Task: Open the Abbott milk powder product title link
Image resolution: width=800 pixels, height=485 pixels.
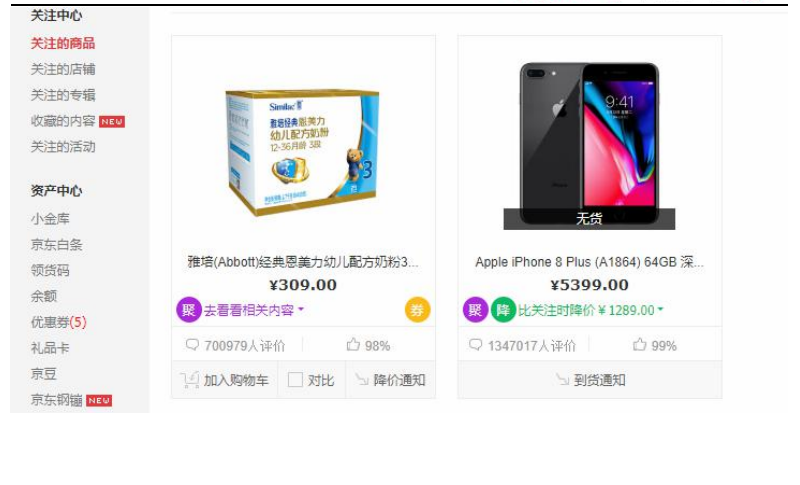Action: [303, 262]
